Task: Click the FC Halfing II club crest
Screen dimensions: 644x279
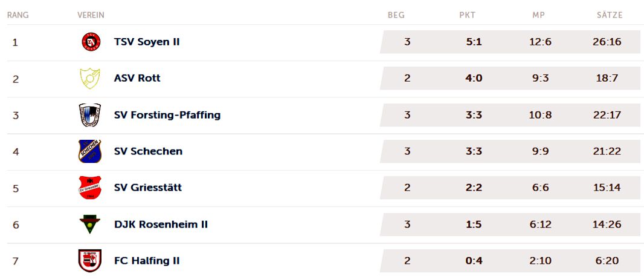Action: tap(89, 261)
